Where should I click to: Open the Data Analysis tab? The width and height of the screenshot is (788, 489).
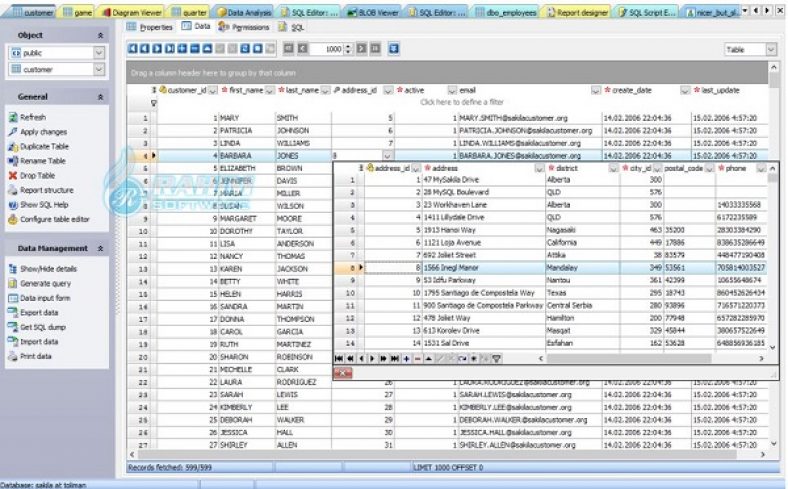245,12
